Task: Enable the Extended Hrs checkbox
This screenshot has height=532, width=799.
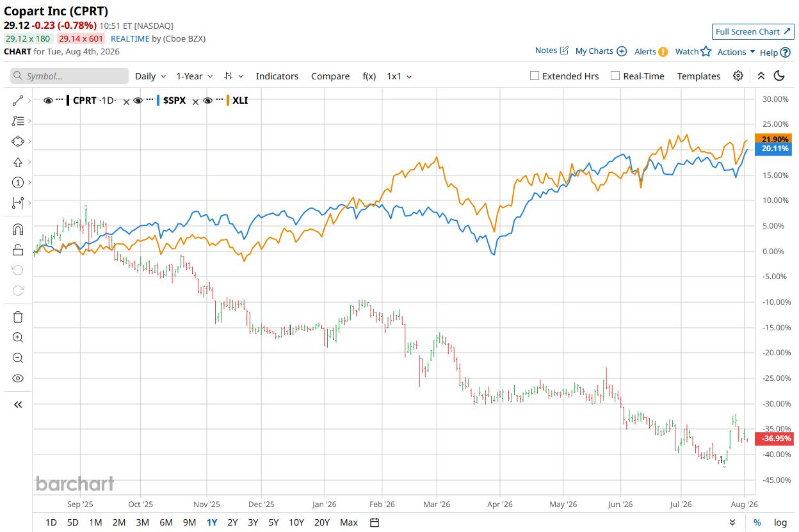Action: (535, 76)
